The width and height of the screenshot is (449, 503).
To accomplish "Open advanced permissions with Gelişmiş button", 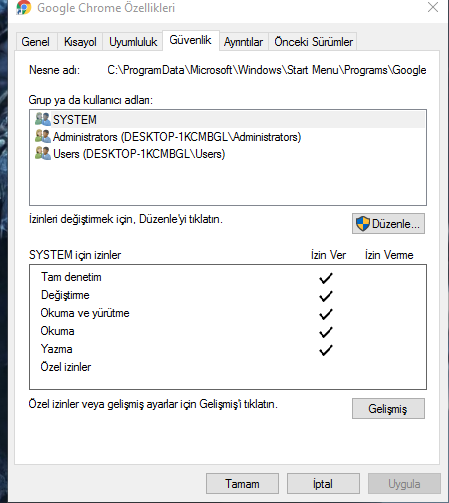I will pyautogui.click(x=388, y=408).
